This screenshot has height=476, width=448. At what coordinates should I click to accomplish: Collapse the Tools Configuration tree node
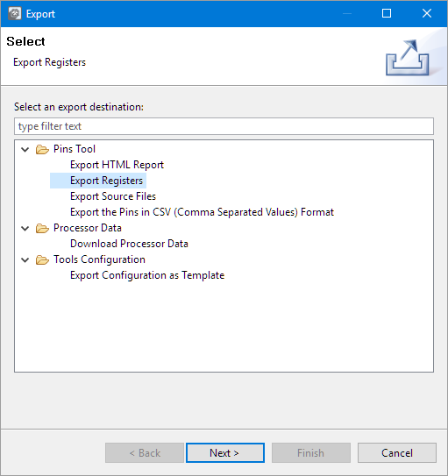coord(25,259)
